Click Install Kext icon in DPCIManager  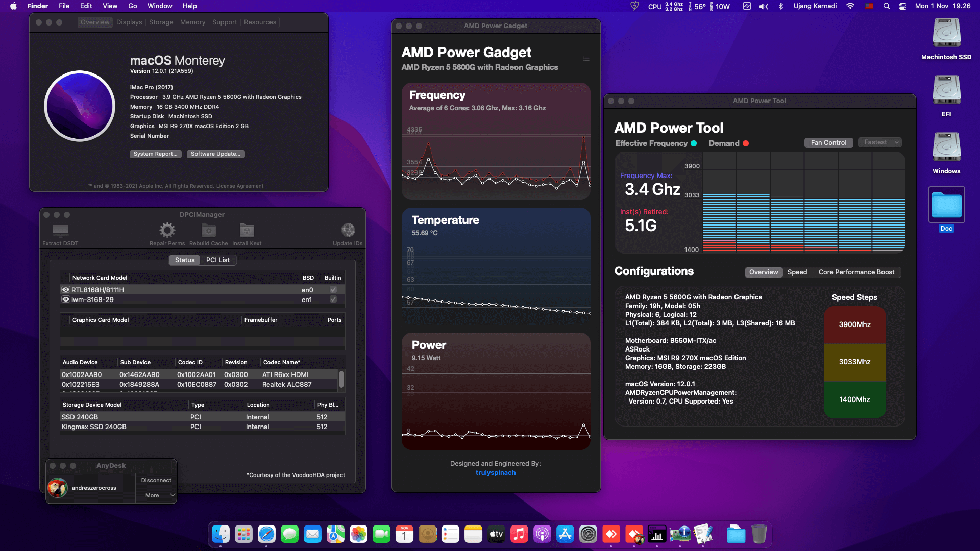(x=247, y=230)
